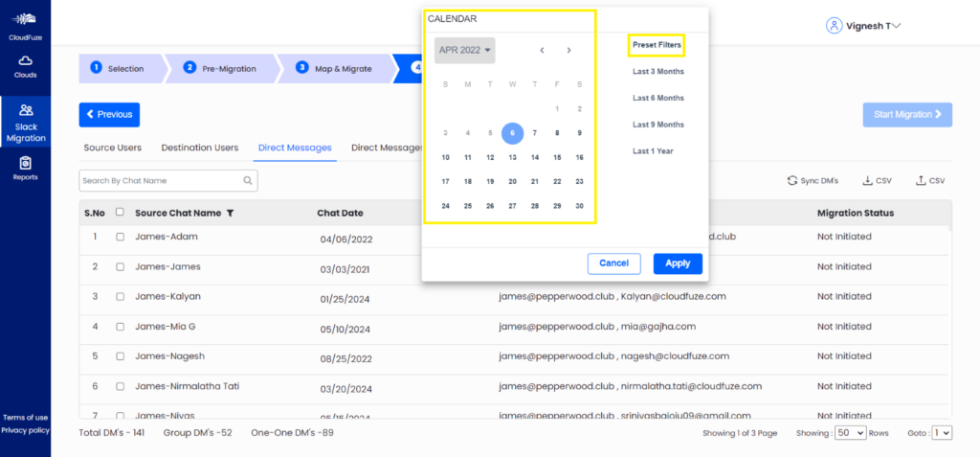
Task: Go to previous month in calendar
Action: 542,50
